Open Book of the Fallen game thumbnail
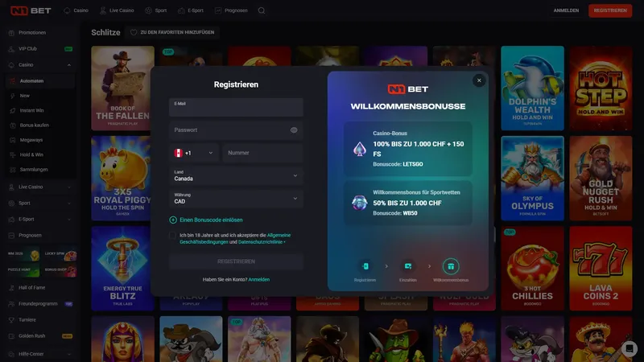Viewport: 644px width, 362px height. (123, 88)
